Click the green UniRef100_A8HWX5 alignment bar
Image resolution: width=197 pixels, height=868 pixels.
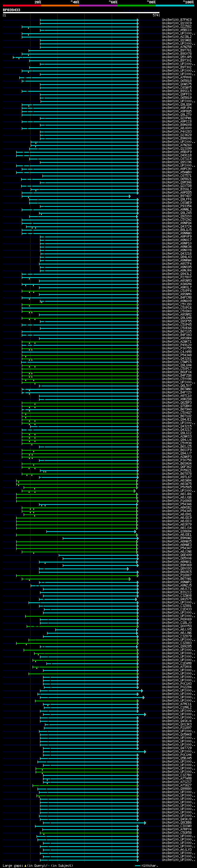pos(77,542)
